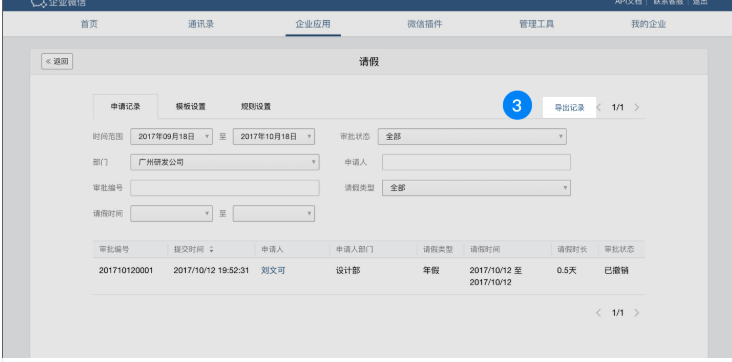The width and height of the screenshot is (732, 362).
Task: Click the 申请人部门 column header
Action: (x=354, y=249)
